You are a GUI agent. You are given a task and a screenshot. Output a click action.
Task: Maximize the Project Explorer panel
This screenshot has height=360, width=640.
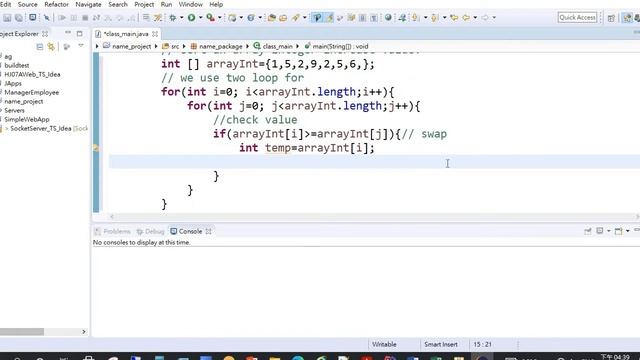tap(79, 33)
